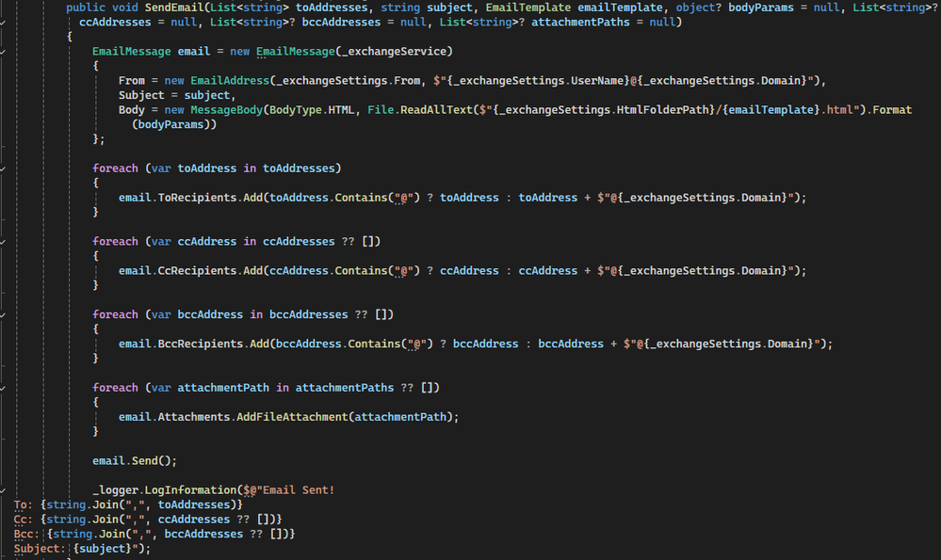Click the AddFileAttachment method call

click(292, 417)
